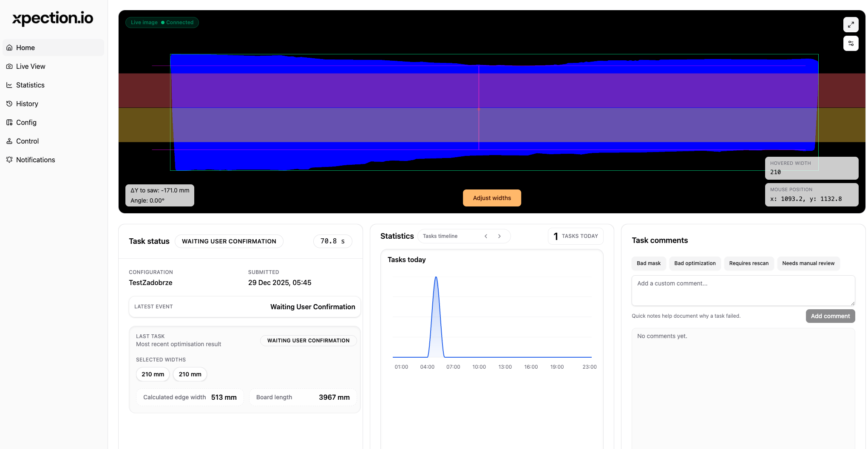This screenshot has height=449, width=868.
Task: Navigate to the History page
Action: click(27, 104)
